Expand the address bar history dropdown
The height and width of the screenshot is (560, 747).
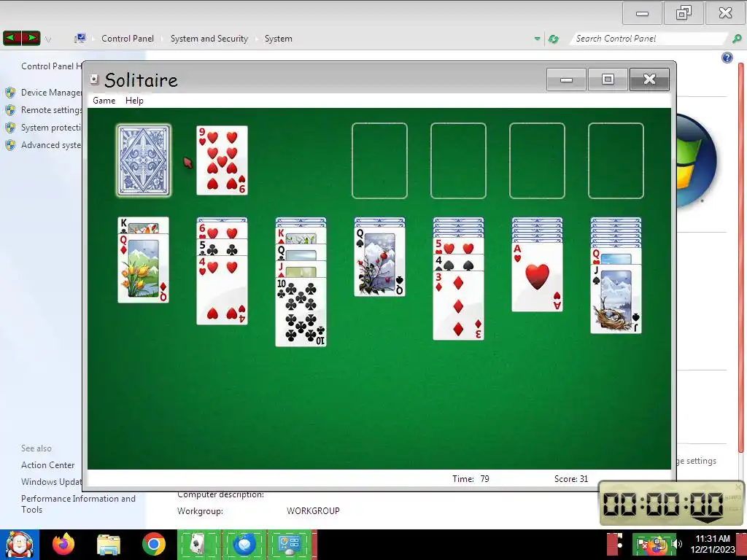[537, 39]
